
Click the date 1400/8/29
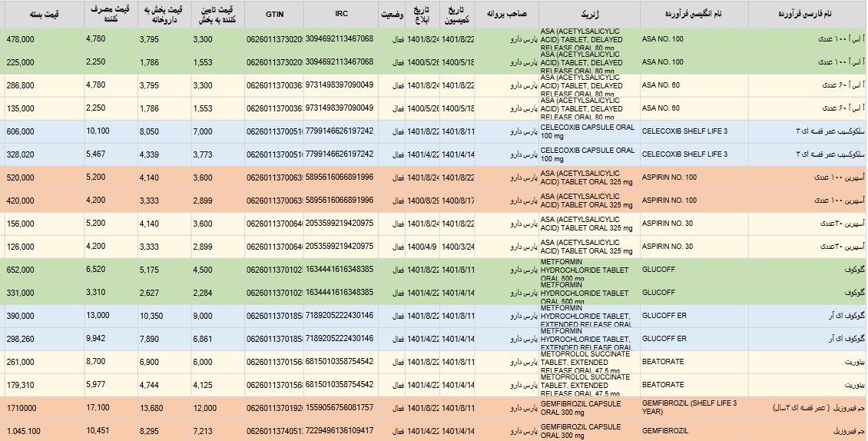[423, 201]
